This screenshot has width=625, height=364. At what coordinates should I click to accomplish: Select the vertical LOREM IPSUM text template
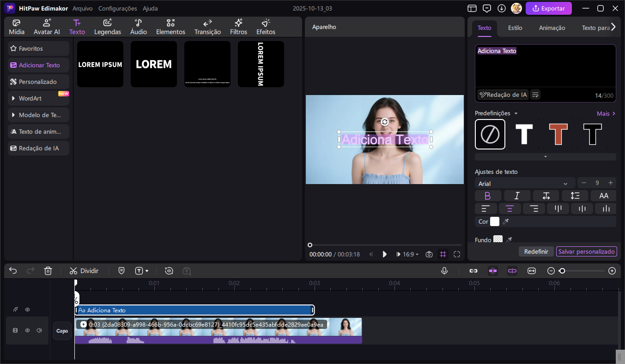click(x=261, y=64)
